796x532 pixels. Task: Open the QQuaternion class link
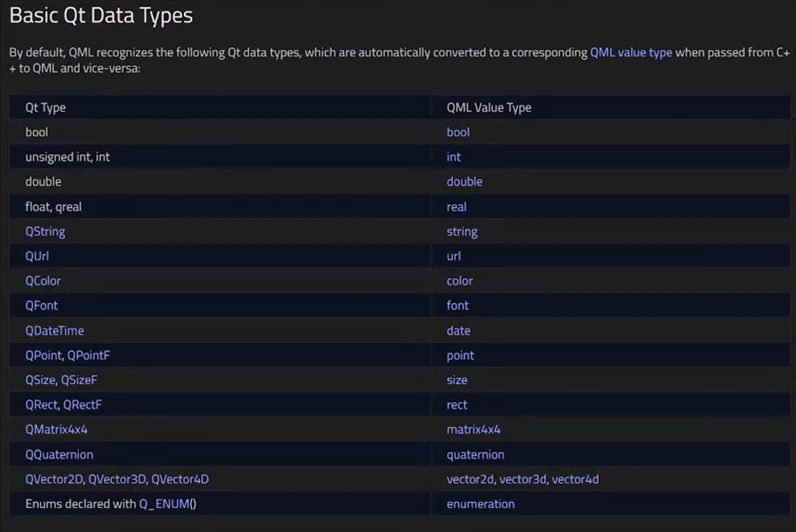pos(59,454)
